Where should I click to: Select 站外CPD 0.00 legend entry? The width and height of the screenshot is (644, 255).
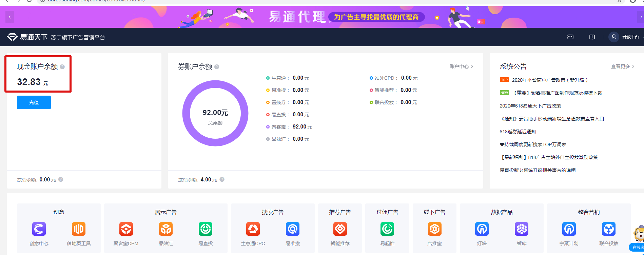[393, 78]
